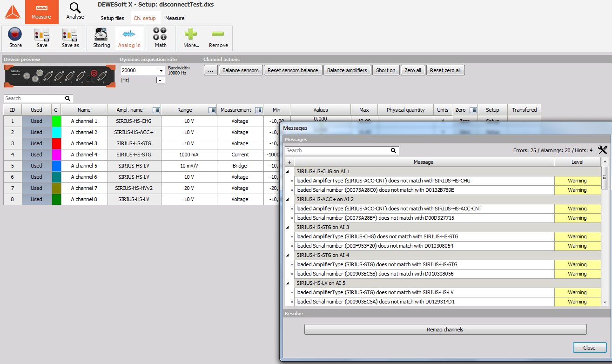This screenshot has height=364, width=612.
Task: Click the Store record button
Action: pyautogui.click(x=15, y=38)
